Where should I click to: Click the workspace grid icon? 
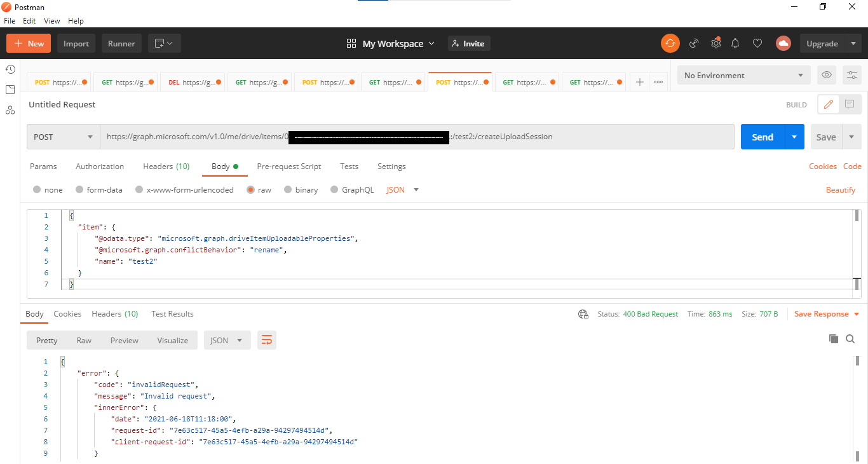[x=351, y=43]
